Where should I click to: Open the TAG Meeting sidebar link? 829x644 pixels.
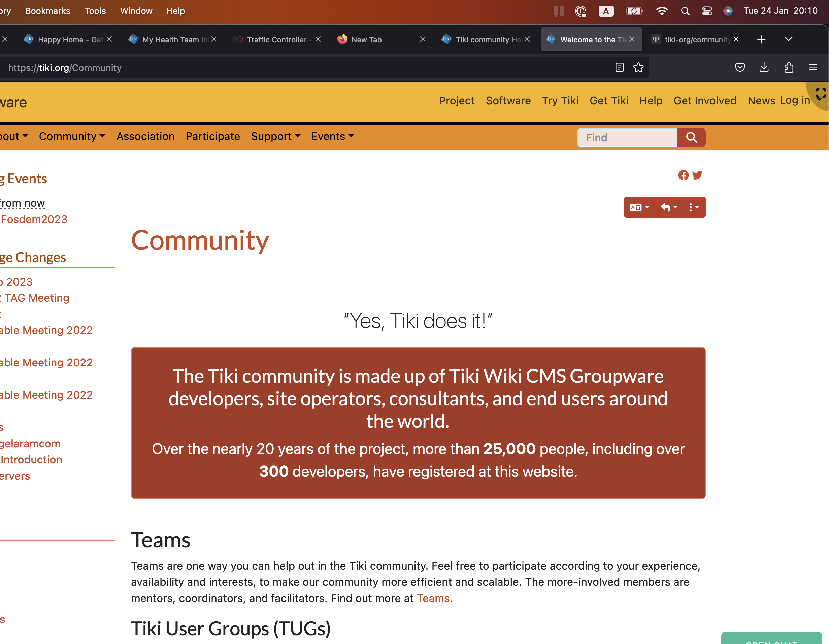click(35, 298)
